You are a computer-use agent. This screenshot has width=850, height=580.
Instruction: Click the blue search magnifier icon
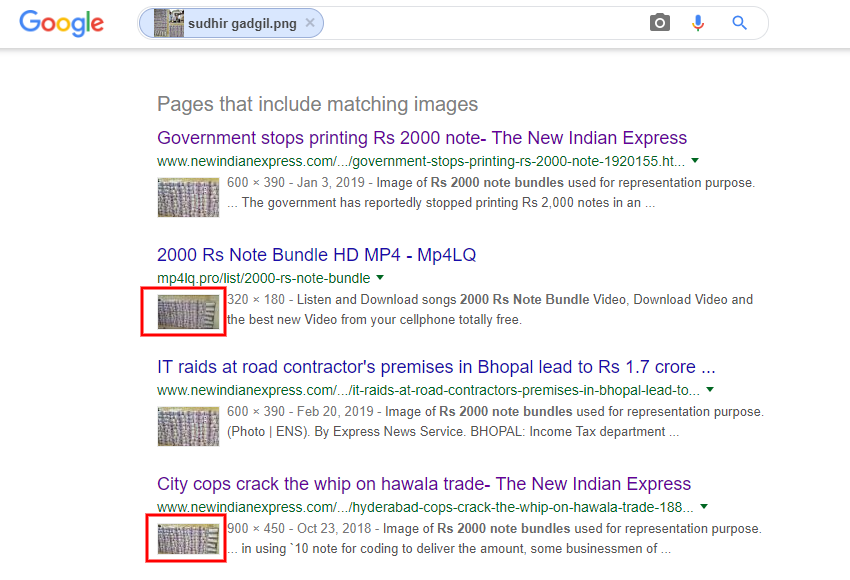click(739, 23)
